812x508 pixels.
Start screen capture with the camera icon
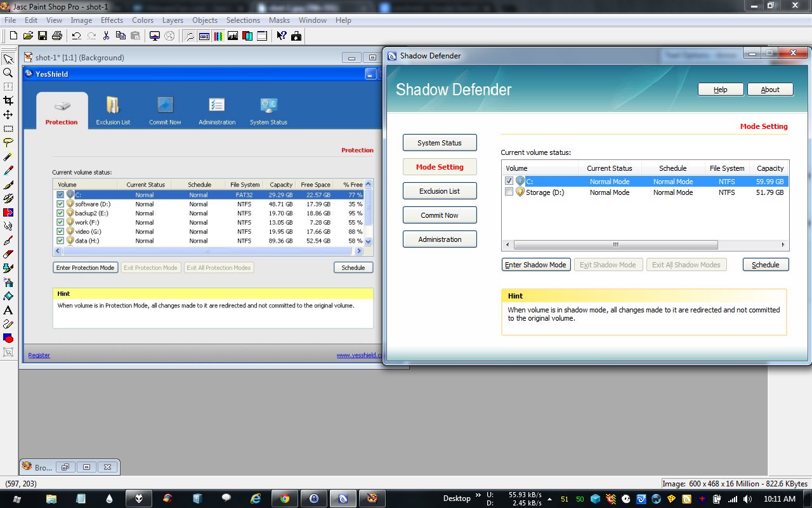pos(296,36)
